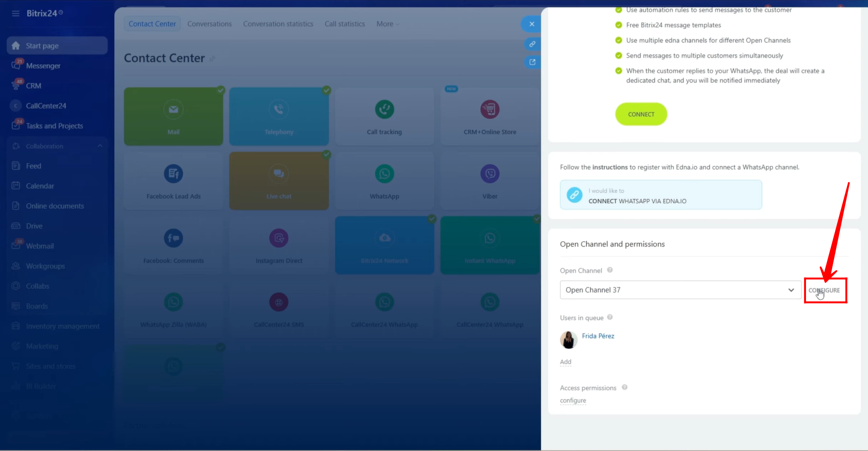Close the slider panel with X button
The image size is (868, 451).
(531, 24)
